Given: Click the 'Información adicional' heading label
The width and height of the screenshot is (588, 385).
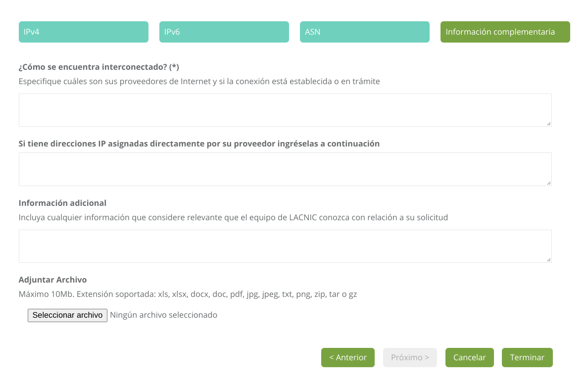Looking at the screenshot, I should coord(62,203).
